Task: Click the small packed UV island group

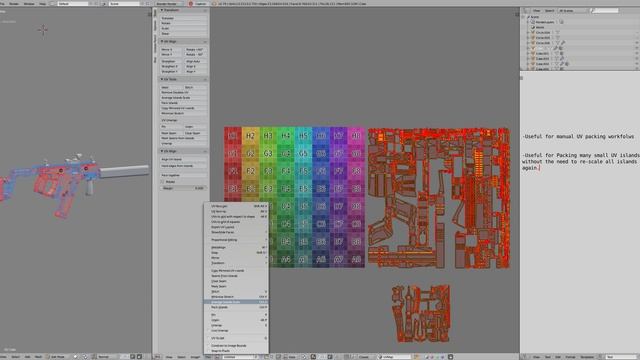Action: [421, 313]
